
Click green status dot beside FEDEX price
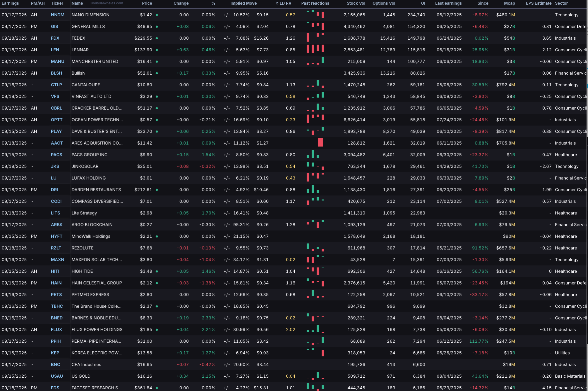[157, 38]
